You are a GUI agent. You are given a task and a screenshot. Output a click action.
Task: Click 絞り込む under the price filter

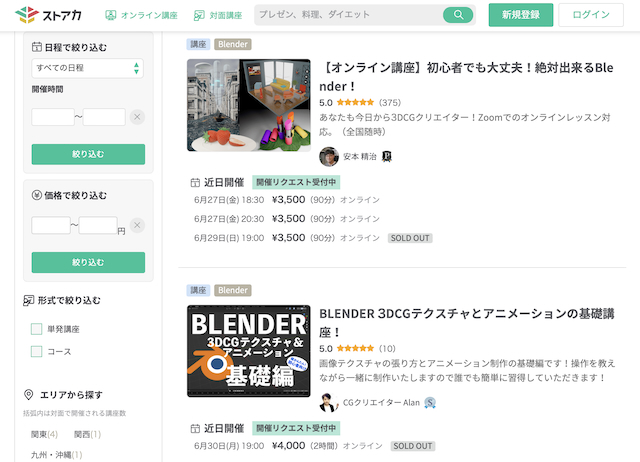point(88,262)
